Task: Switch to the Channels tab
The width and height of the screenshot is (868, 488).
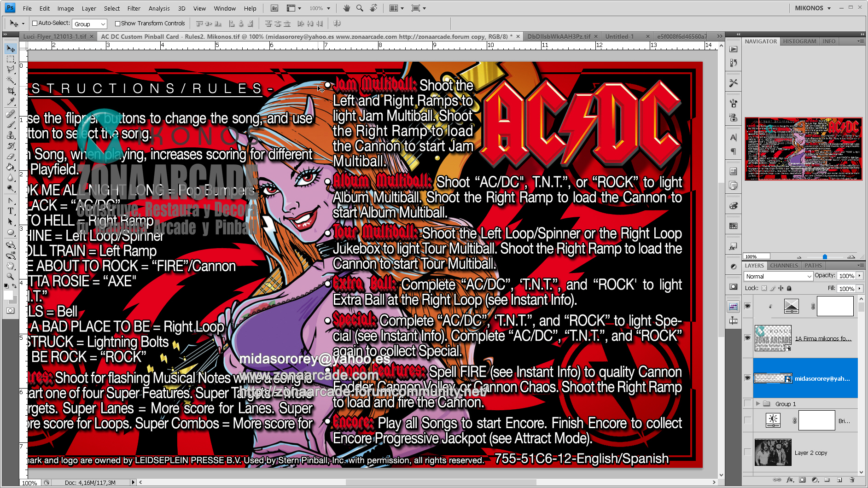Action: 784,266
